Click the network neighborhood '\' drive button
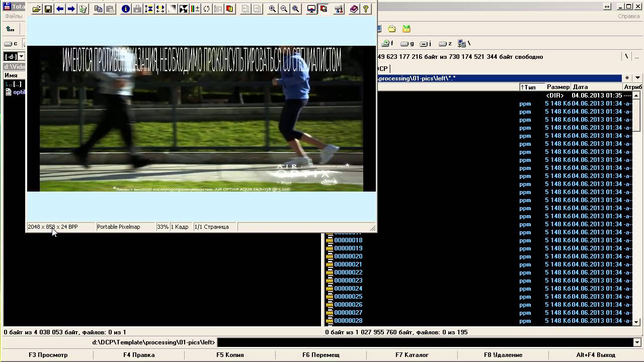Image resolution: width=644 pixels, height=362 pixels. (x=465, y=44)
